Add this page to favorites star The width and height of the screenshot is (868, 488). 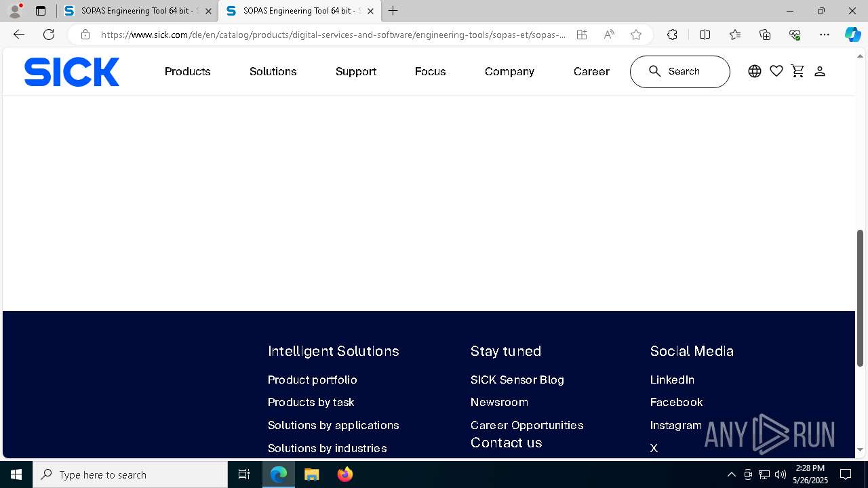636,35
